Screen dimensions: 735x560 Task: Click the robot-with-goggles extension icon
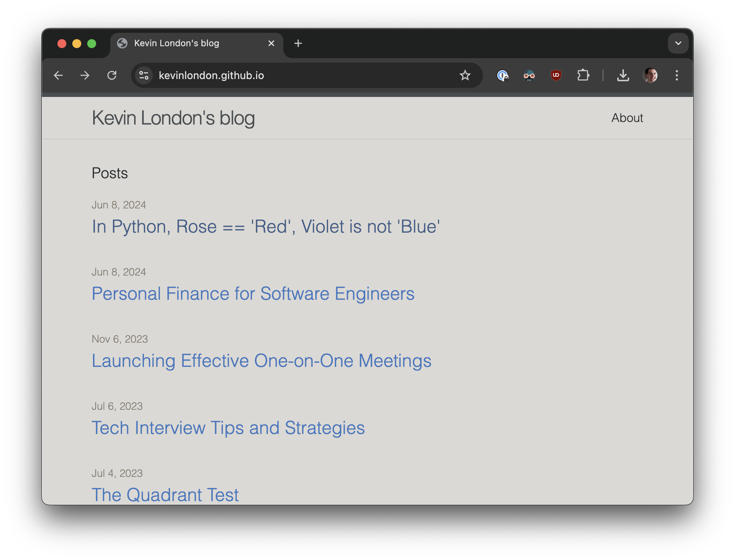pyautogui.click(x=529, y=75)
